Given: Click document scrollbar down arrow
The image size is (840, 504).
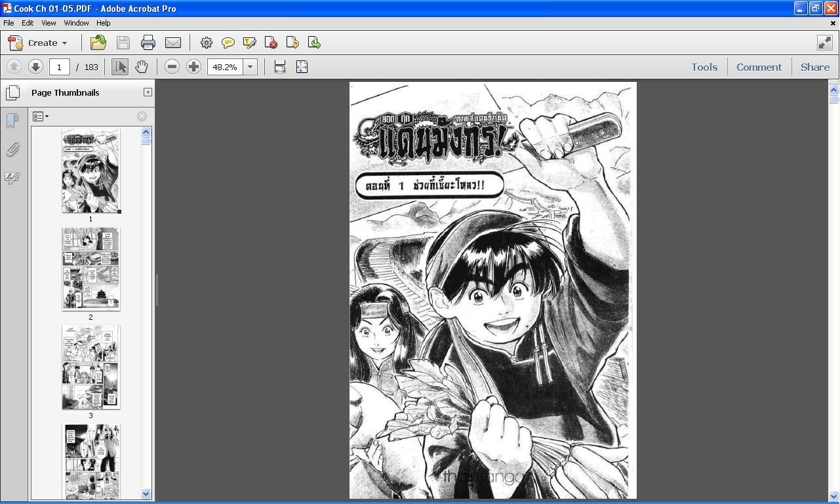Looking at the screenshot, I should pos(834,497).
